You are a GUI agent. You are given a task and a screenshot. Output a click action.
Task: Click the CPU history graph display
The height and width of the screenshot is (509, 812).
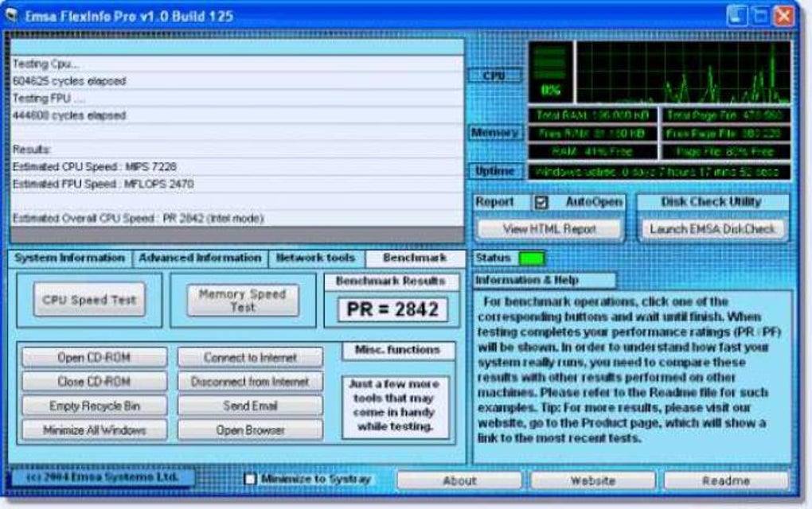click(x=684, y=72)
